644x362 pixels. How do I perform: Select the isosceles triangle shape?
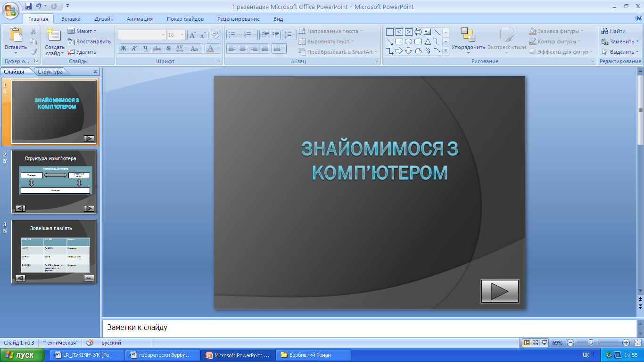428,41
